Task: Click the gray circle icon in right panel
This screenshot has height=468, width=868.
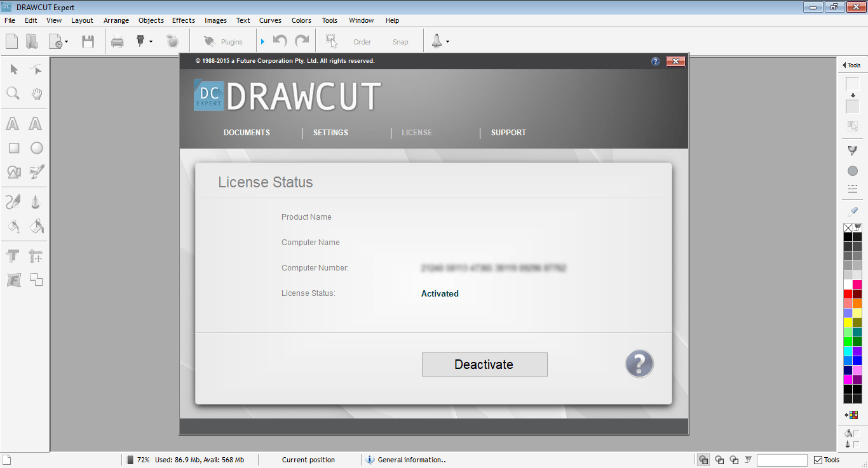Action: click(x=853, y=171)
